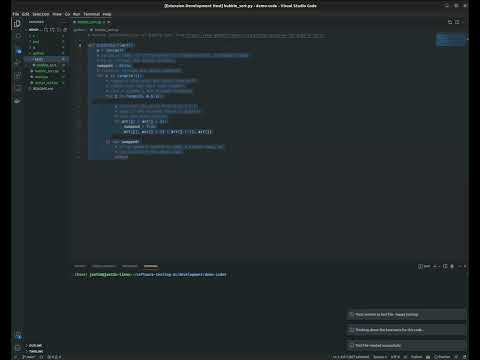Image resolution: width=480 pixels, height=360 pixels.
Task: Click the git branch status bar item
Action: [29, 357]
